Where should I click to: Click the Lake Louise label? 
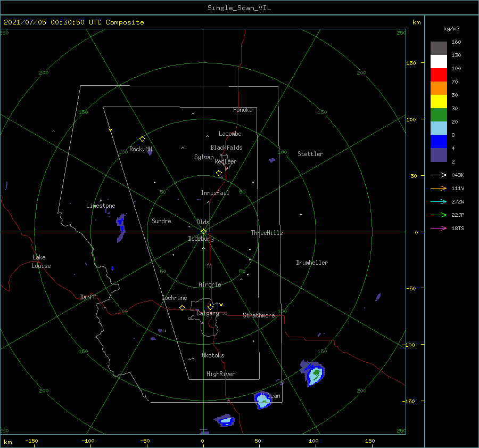41,262
